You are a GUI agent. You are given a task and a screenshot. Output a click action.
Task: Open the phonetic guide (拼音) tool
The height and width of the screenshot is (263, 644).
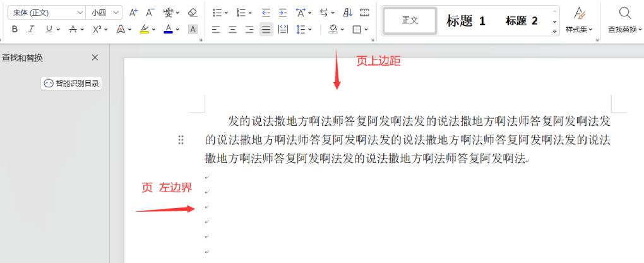click(168, 13)
